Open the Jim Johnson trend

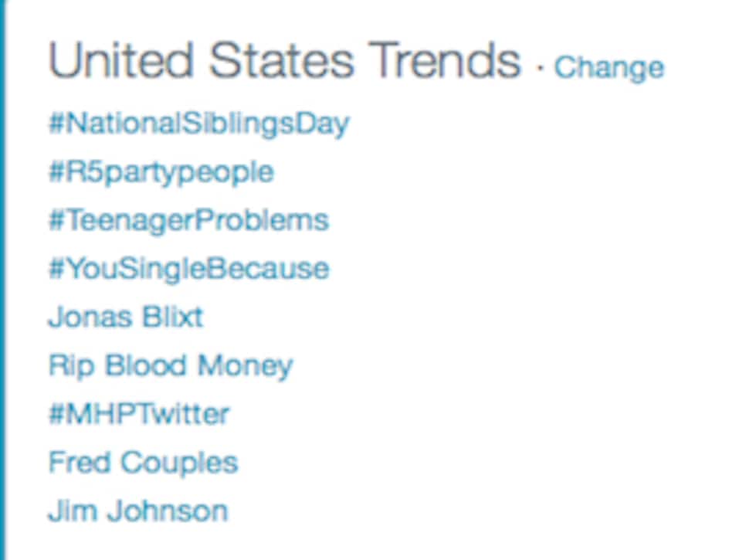(138, 511)
